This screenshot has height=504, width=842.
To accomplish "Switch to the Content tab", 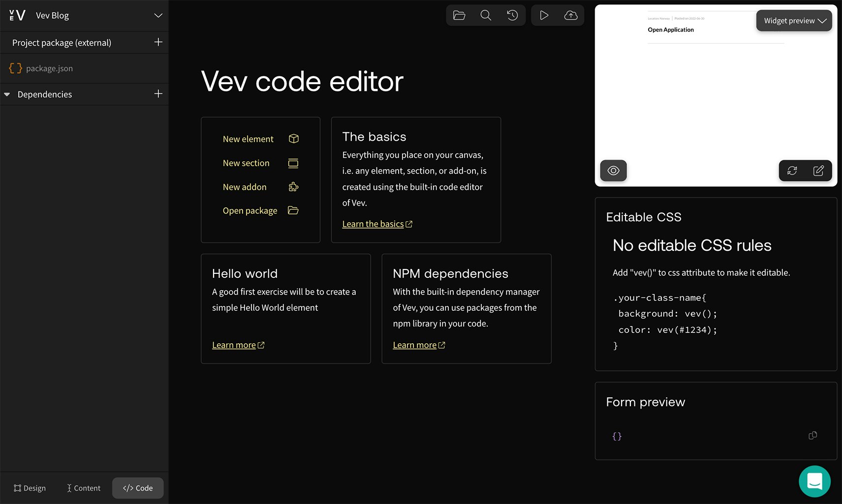I will point(83,488).
